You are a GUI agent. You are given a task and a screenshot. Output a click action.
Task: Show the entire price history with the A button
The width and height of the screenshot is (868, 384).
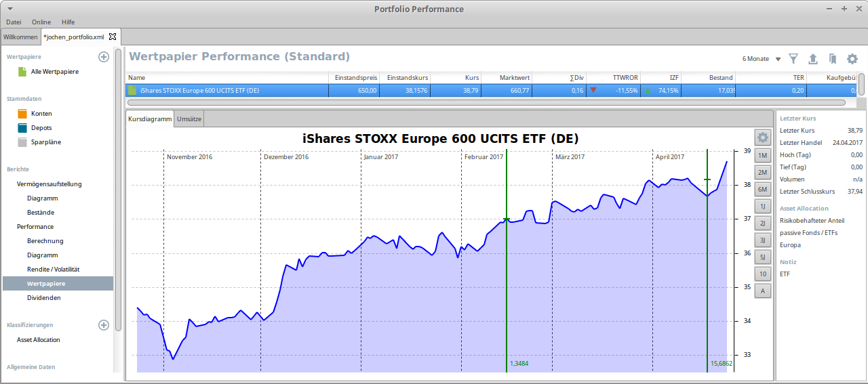(x=763, y=291)
